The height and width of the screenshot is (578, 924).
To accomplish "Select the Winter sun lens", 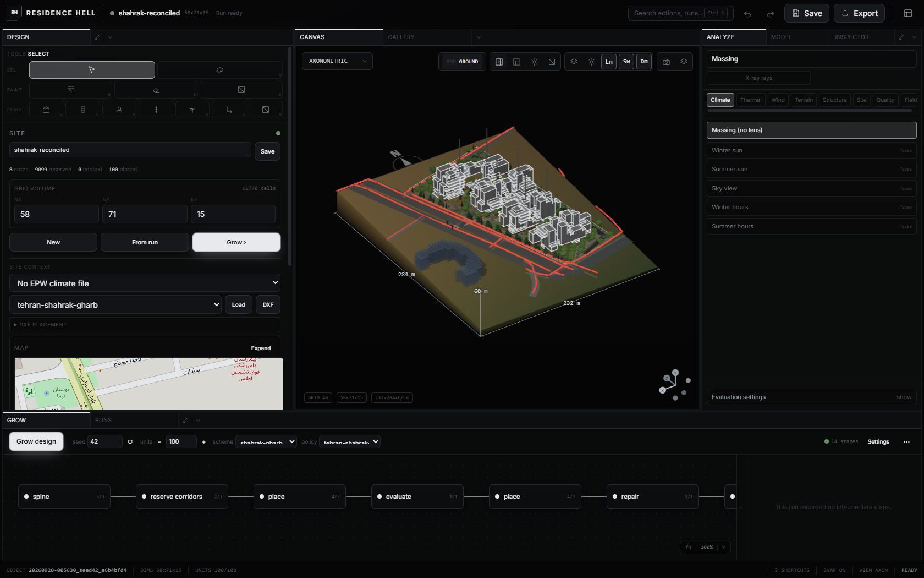I will pos(811,150).
